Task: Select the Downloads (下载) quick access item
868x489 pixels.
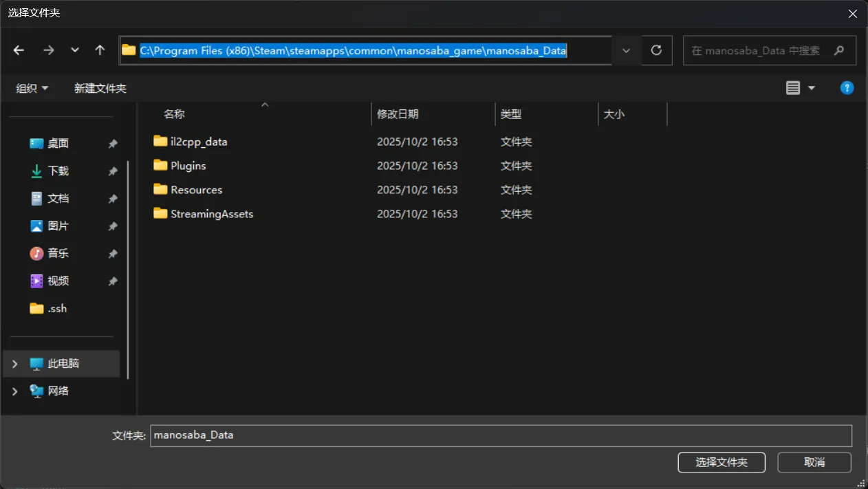Action: click(x=58, y=171)
